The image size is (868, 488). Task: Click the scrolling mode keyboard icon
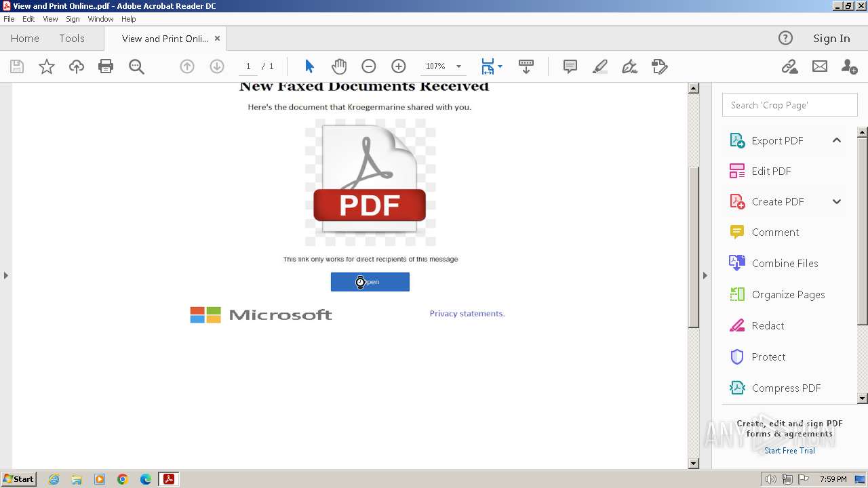(526, 66)
